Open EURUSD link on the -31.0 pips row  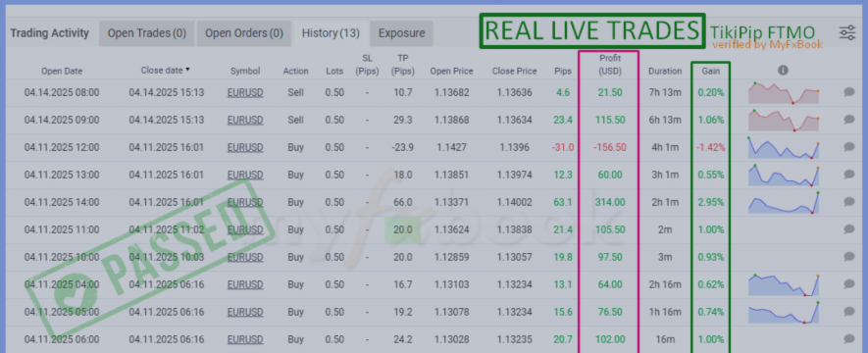coord(245,147)
